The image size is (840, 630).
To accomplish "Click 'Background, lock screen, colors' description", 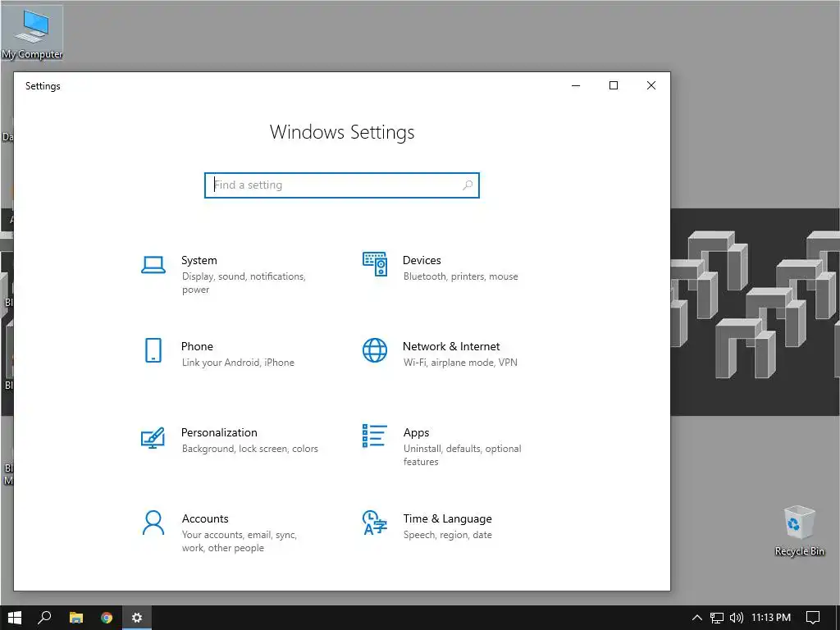I will tap(249, 449).
